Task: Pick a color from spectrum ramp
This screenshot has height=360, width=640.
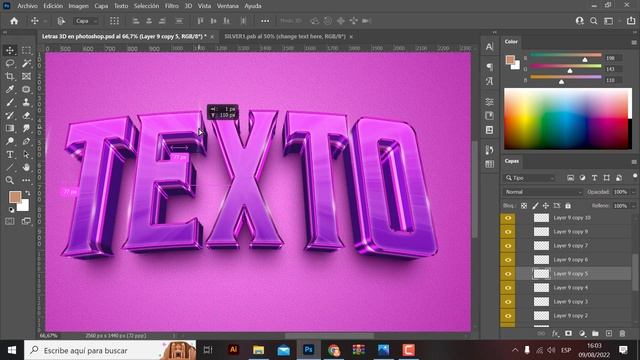Action: point(567,119)
